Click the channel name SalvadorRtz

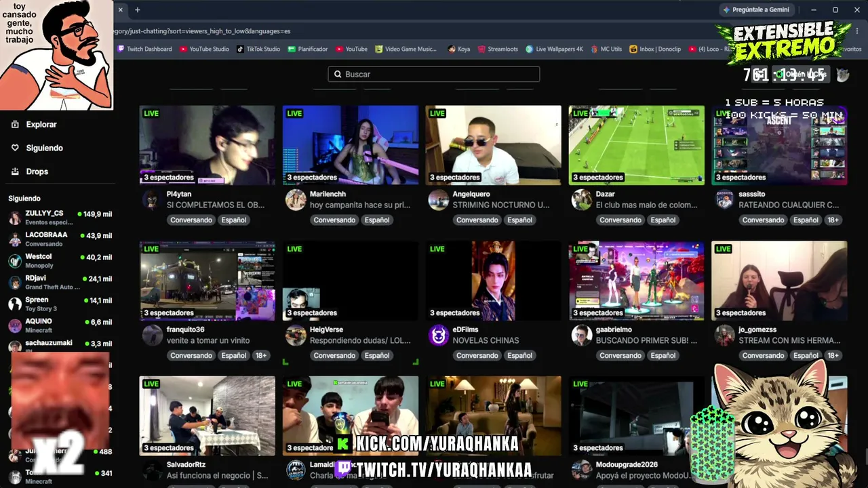click(x=186, y=464)
